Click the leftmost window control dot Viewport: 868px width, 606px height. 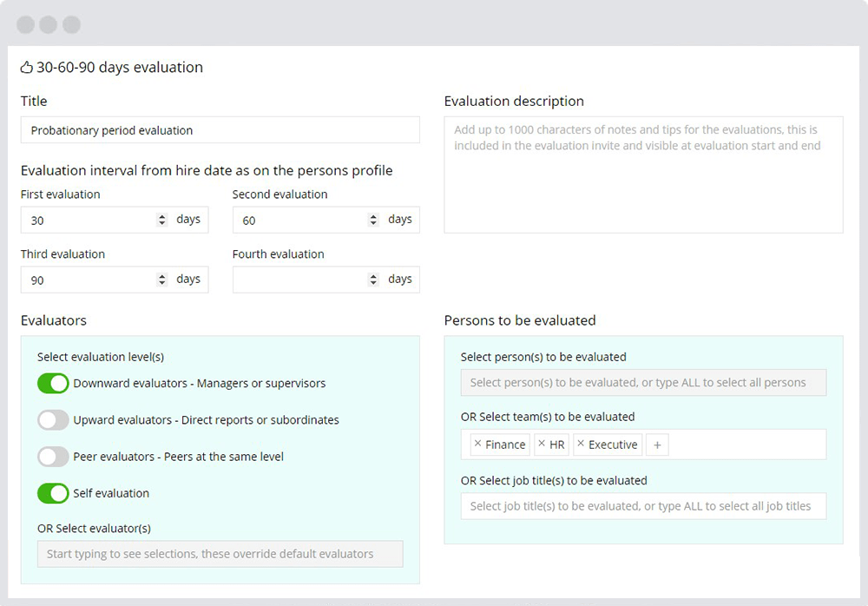pyautogui.click(x=25, y=24)
